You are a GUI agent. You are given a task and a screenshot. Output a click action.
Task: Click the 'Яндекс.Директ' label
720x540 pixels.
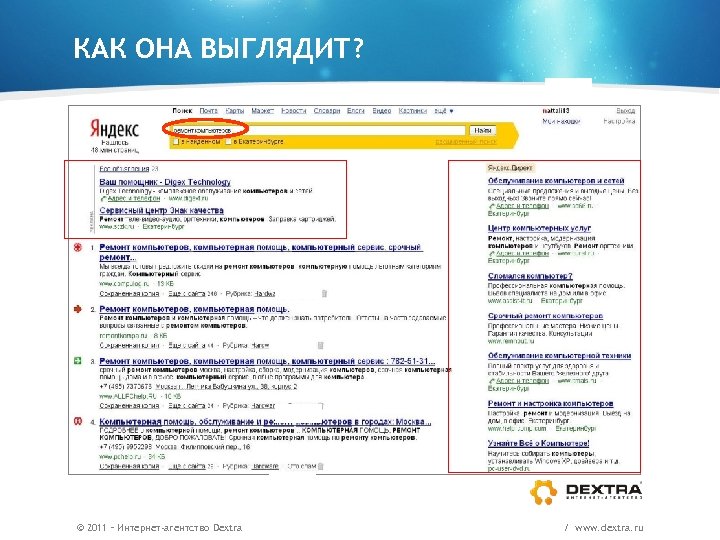(510, 168)
